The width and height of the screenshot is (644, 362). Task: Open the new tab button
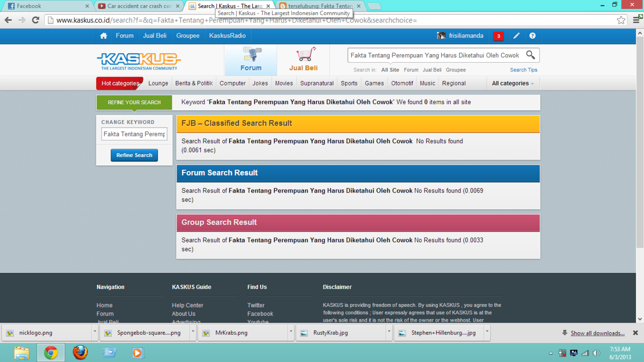pos(374,6)
